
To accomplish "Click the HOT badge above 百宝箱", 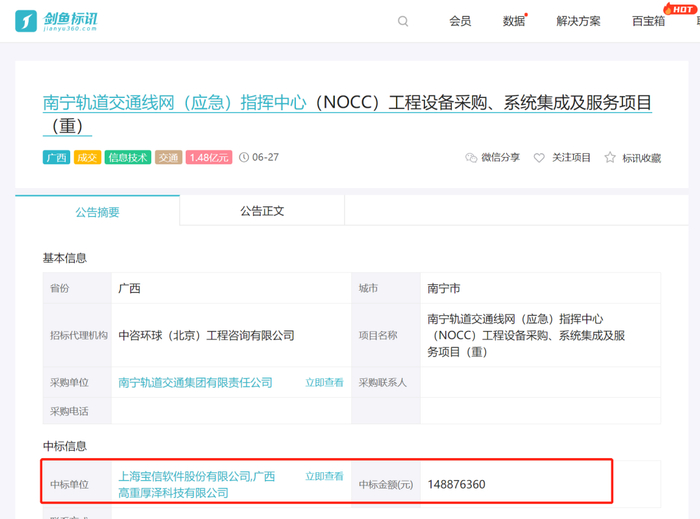I will point(679,8).
